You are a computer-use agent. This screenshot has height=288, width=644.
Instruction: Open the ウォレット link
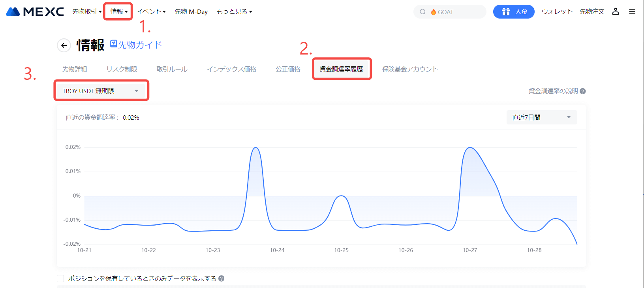coord(557,12)
